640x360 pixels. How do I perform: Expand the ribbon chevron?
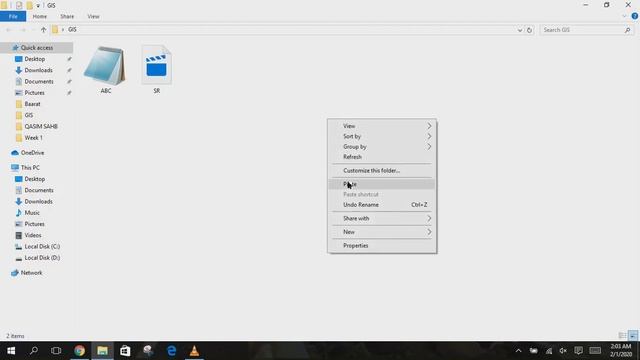tap(624, 16)
